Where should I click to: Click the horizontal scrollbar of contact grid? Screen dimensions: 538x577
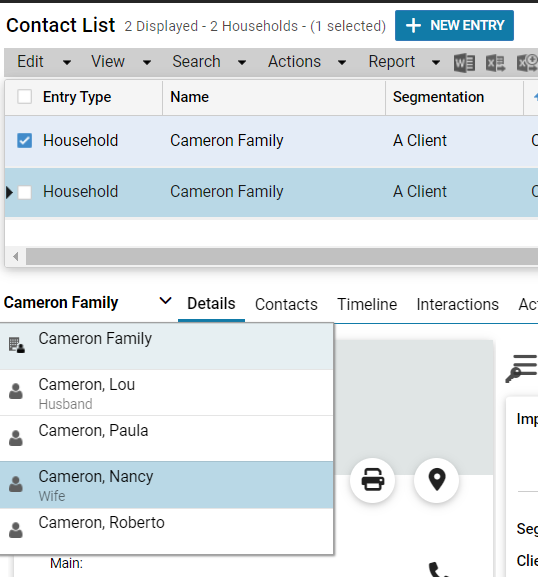[x=282, y=256]
